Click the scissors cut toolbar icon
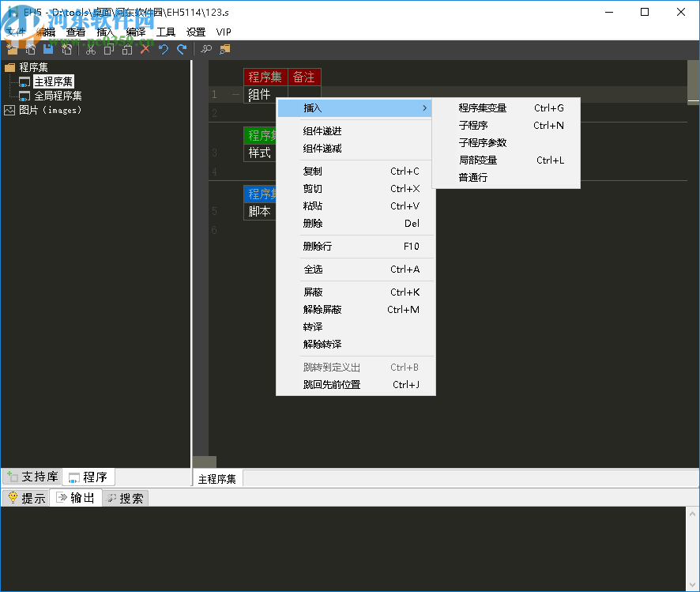 pyautogui.click(x=91, y=49)
